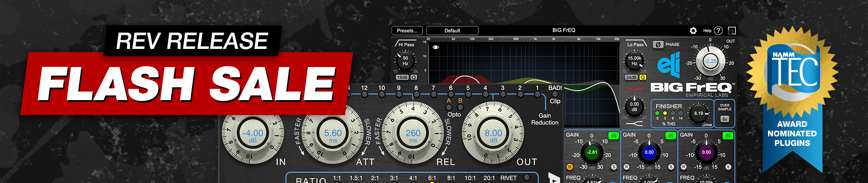Click gain reduction LED labeled 12
Image resolution: width=868 pixels, height=183 pixels.
click(x=364, y=94)
